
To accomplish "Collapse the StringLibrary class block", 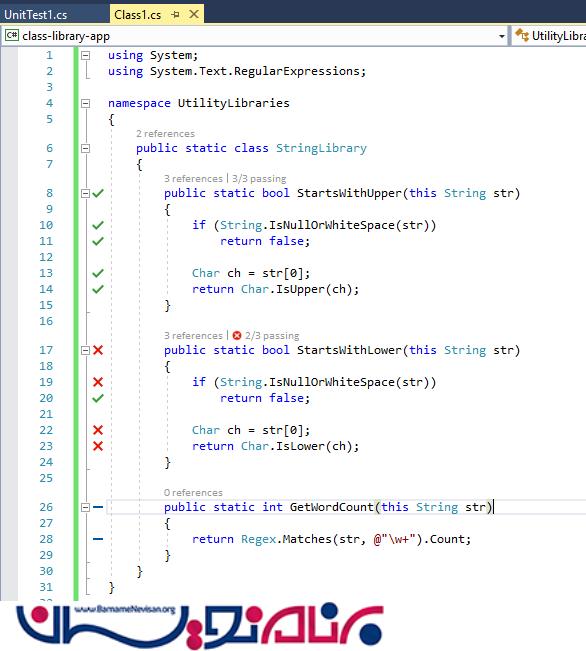I will [86, 148].
